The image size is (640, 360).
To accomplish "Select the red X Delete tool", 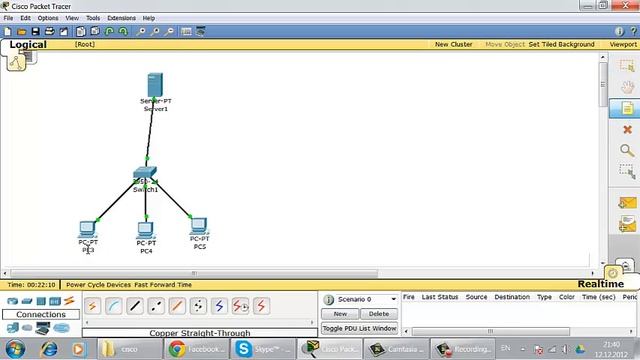I will (x=627, y=130).
